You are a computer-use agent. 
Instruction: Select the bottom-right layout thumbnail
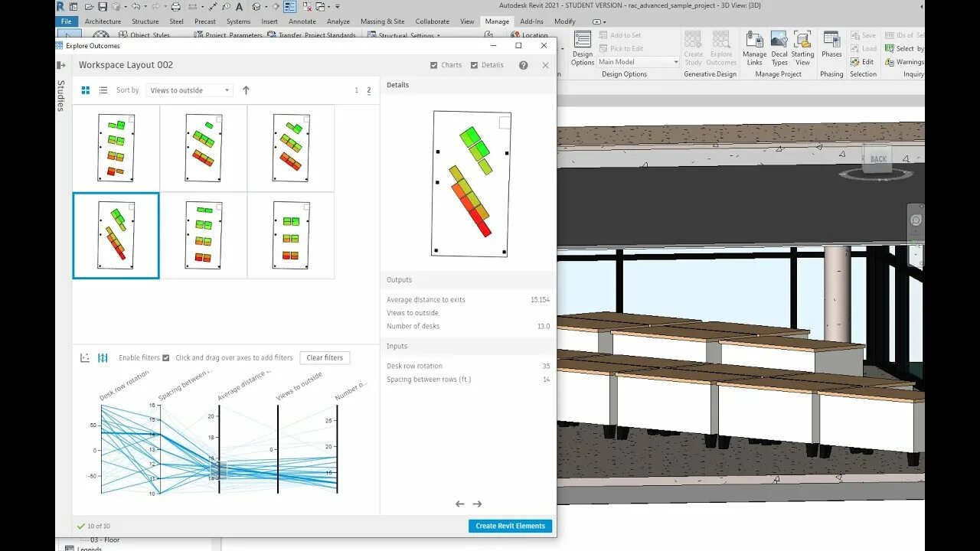coord(291,235)
